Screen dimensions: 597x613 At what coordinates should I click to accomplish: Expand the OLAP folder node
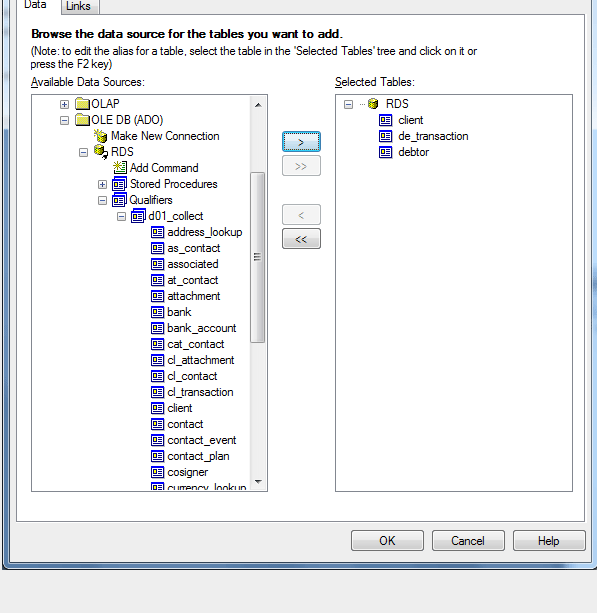tap(65, 104)
